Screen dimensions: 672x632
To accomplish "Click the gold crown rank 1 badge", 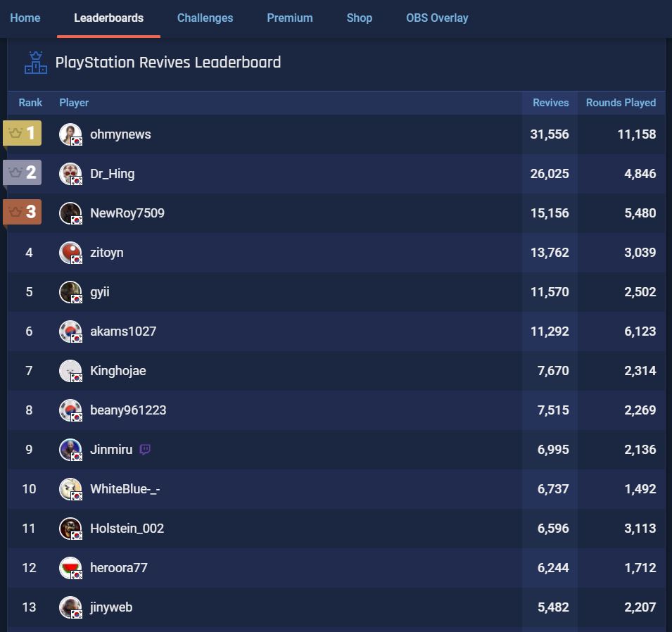I will coord(23,133).
